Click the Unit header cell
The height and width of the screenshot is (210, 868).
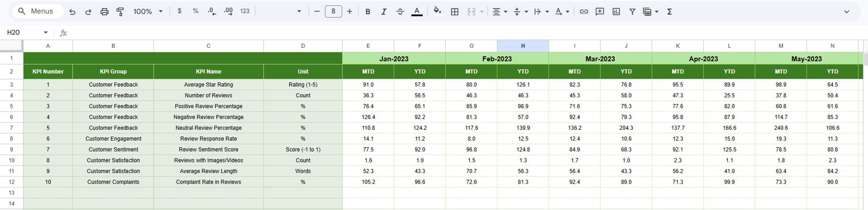click(303, 71)
